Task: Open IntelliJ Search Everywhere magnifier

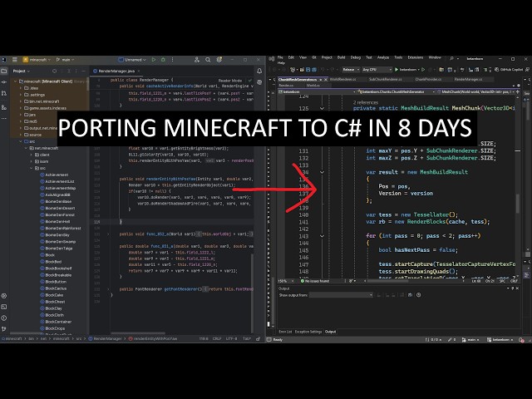Action: (208, 60)
